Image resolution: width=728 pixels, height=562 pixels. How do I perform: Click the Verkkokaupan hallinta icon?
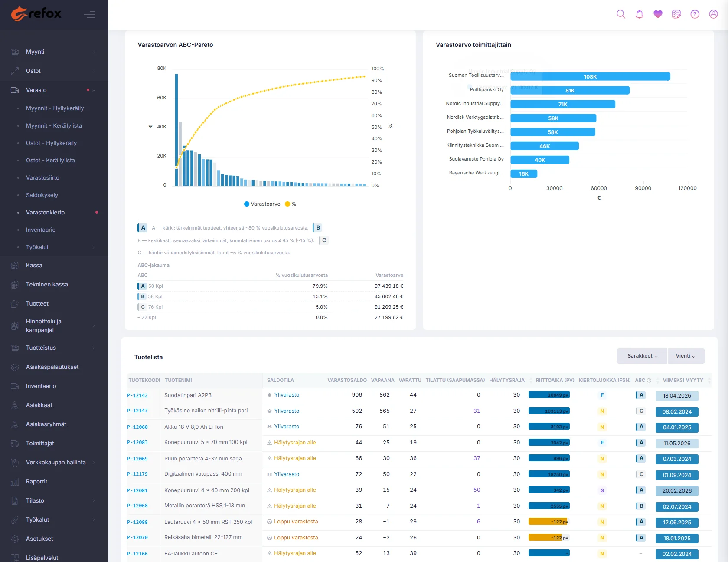(15, 463)
